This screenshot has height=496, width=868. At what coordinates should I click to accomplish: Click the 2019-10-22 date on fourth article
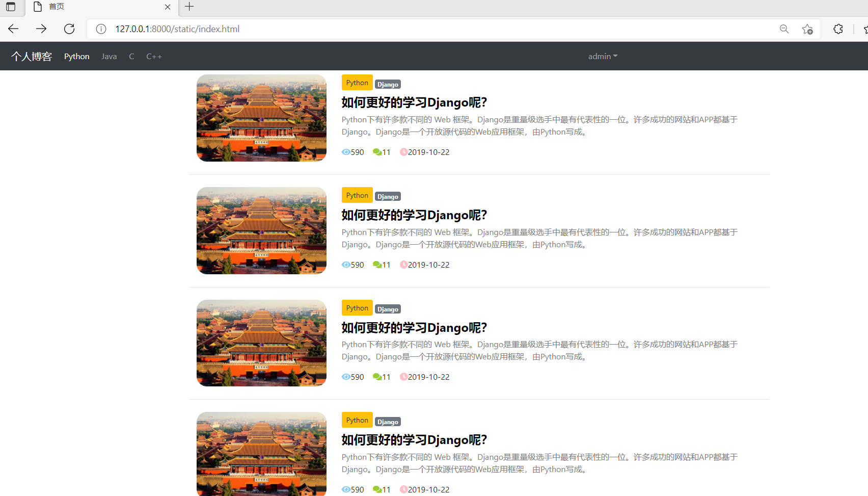[429, 489]
